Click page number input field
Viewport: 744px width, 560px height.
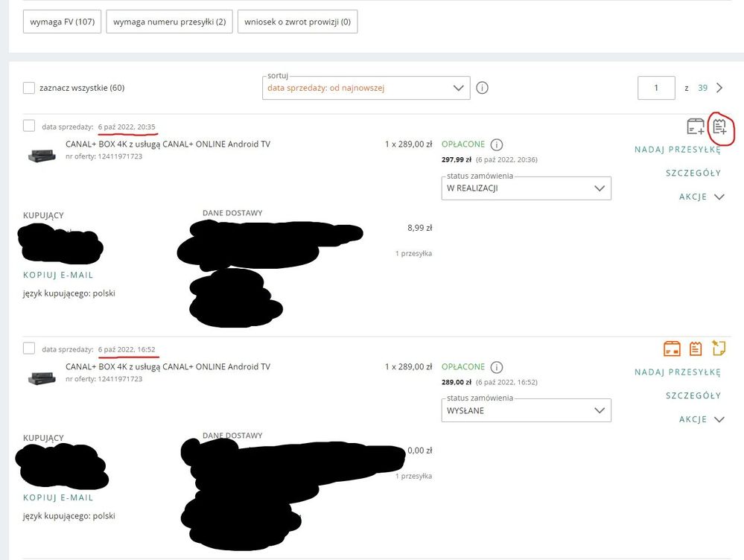click(x=656, y=88)
